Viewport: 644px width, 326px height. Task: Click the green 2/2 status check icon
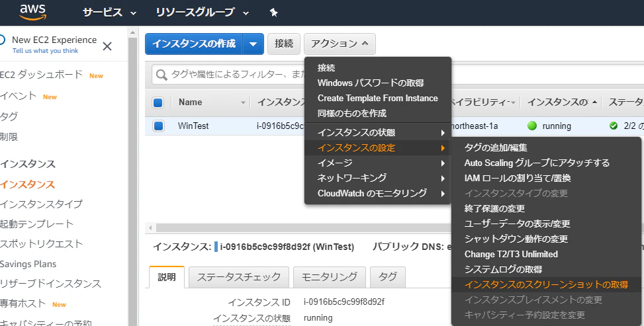pyautogui.click(x=614, y=126)
